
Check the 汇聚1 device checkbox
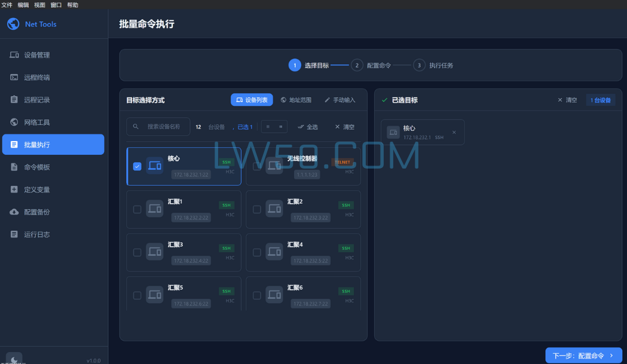137,209
